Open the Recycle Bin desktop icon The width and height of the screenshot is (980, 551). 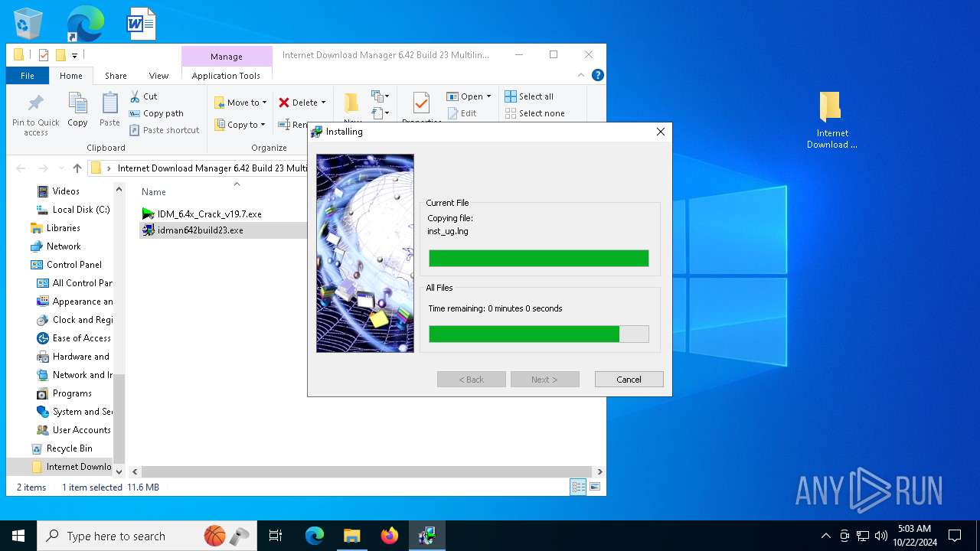pos(28,23)
